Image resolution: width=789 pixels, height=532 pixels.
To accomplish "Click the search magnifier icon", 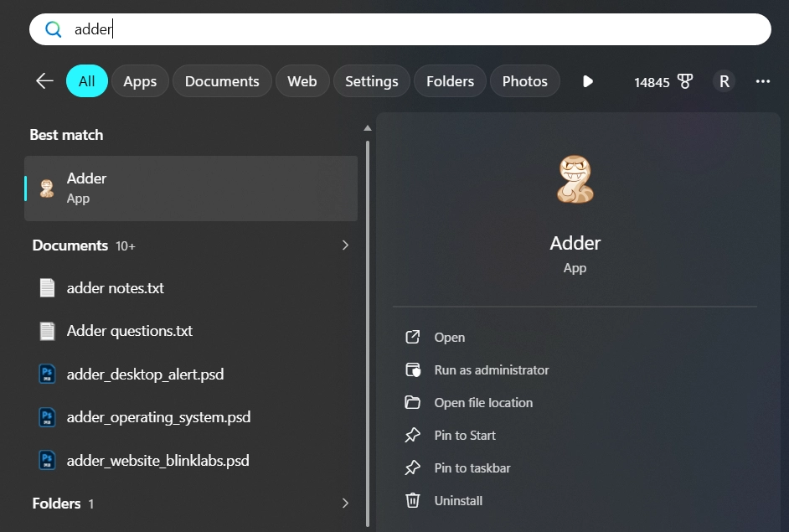I will click(54, 29).
